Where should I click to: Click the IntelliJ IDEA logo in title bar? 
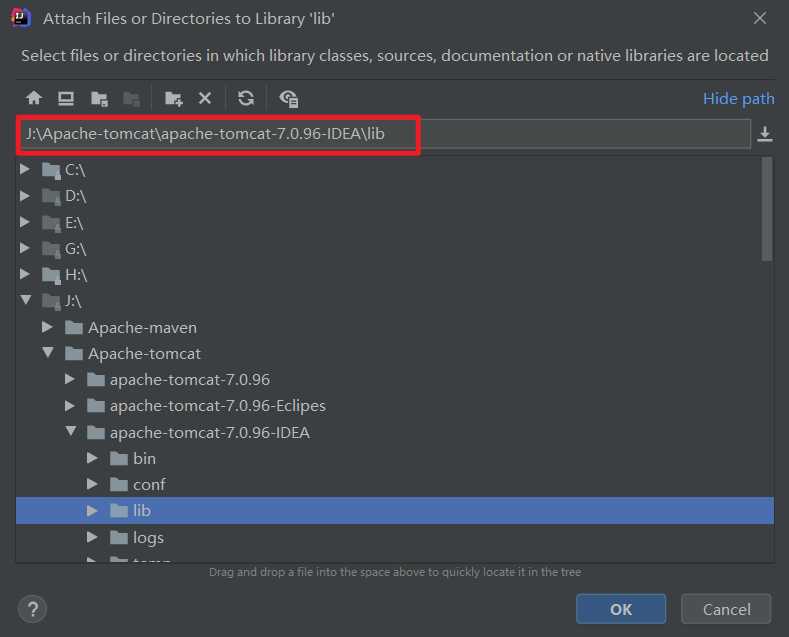click(x=21, y=18)
